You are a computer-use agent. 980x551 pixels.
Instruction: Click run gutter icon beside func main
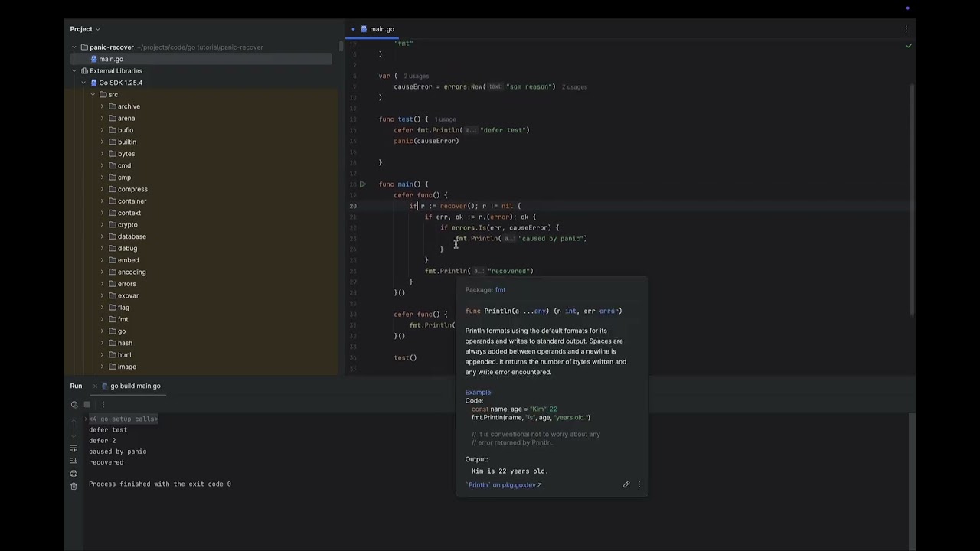click(x=363, y=184)
